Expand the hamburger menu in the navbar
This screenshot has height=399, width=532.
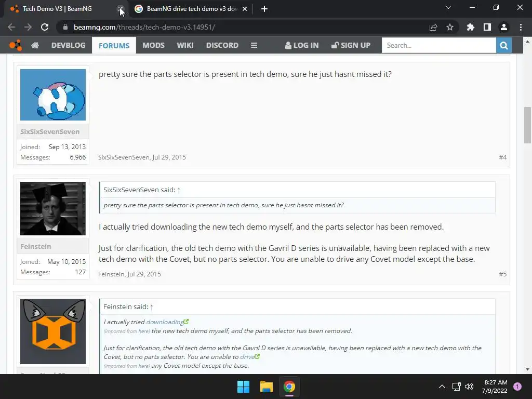(x=254, y=45)
